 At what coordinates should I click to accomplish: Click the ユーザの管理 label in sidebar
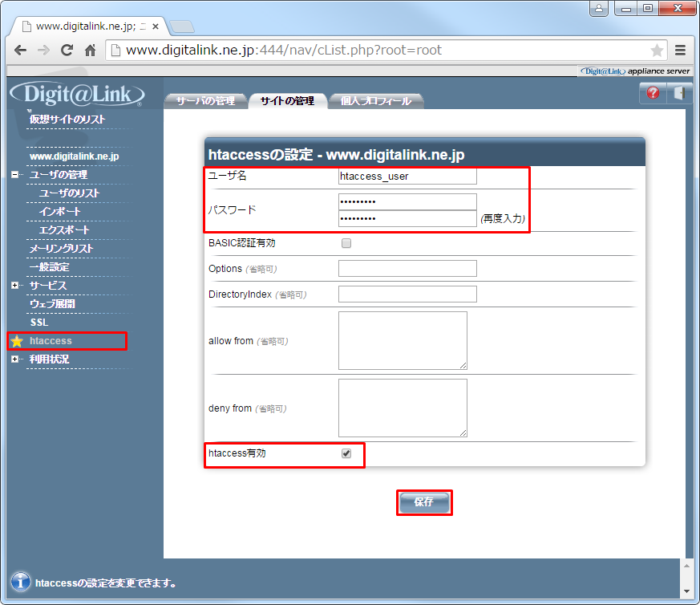[x=58, y=174]
